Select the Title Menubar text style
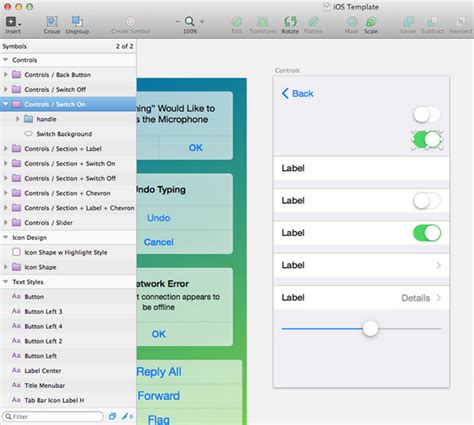The height and width of the screenshot is (425, 474). point(68,385)
